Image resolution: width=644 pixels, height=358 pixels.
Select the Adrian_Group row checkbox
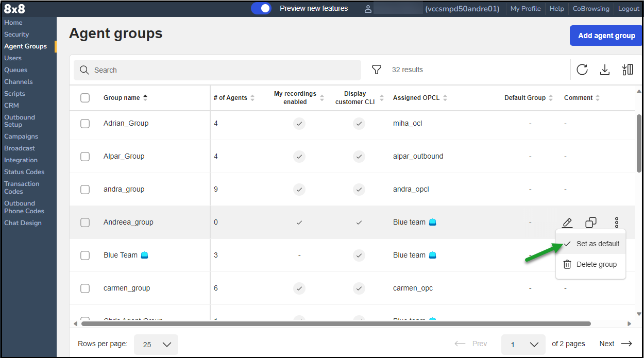point(85,124)
